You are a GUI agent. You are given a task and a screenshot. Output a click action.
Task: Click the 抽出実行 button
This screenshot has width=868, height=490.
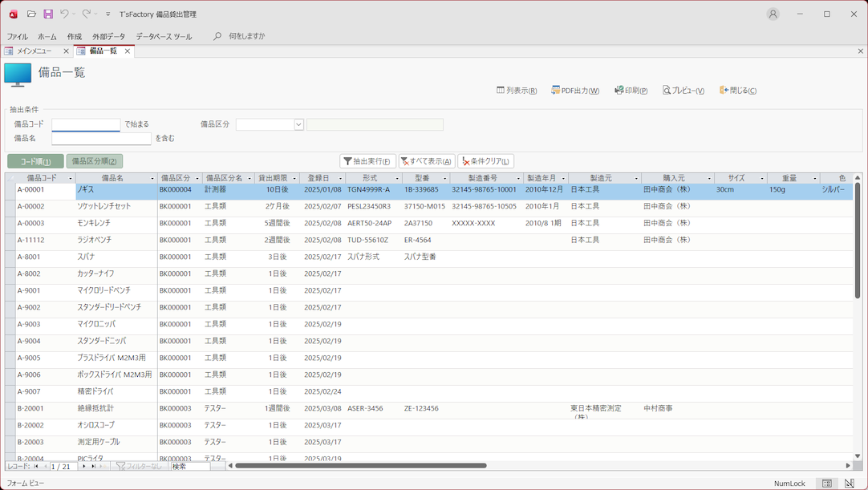pos(367,161)
